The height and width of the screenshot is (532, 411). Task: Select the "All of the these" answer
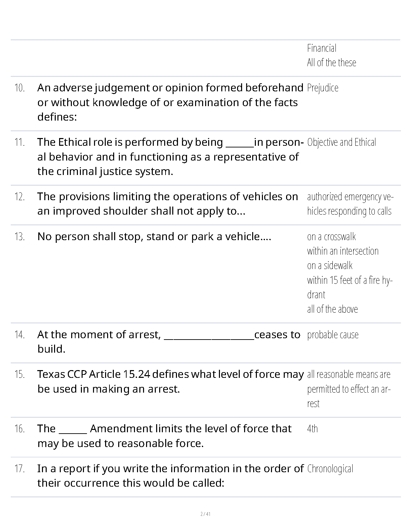[x=331, y=63]
